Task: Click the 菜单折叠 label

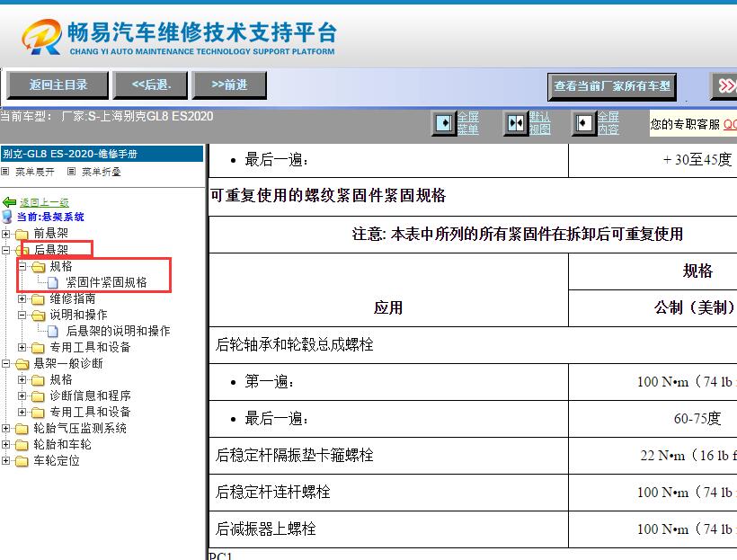Action: click(101, 172)
